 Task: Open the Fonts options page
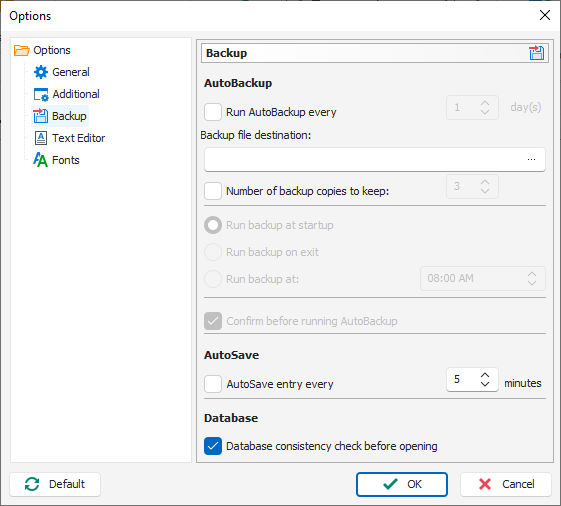66,160
